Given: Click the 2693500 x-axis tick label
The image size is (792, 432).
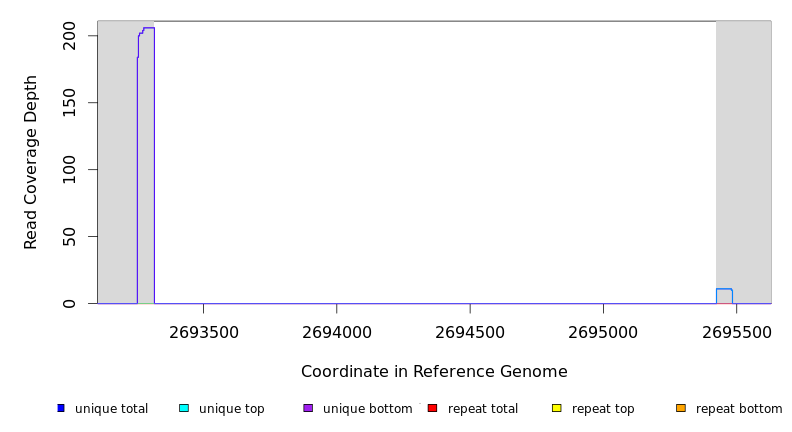Looking at the screenshot, I should point(203,332).
